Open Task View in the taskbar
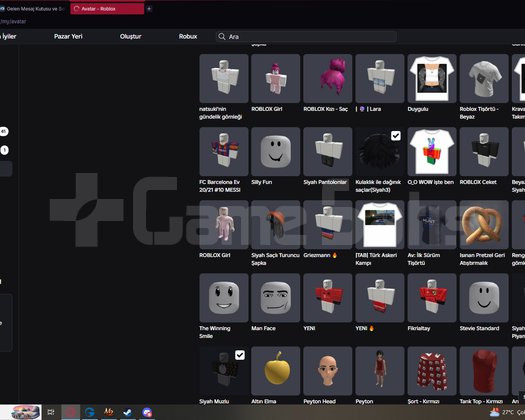 tap(51, 412)
